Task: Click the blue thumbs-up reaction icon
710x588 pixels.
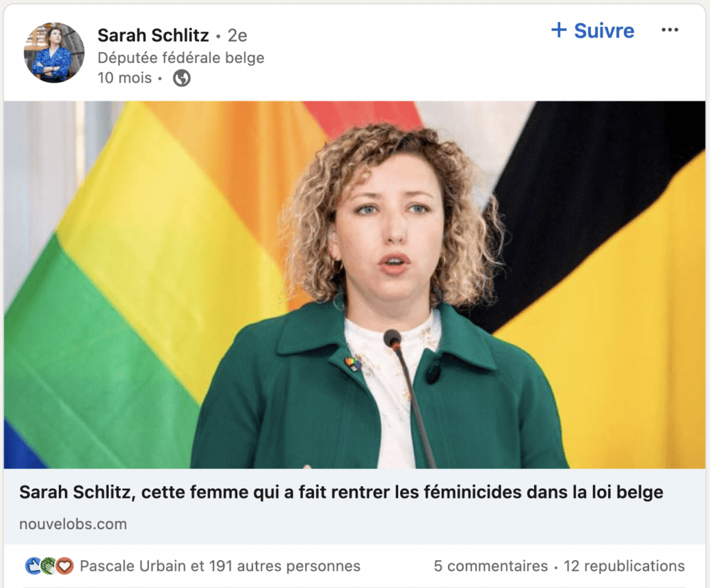Action: (33, 566)
